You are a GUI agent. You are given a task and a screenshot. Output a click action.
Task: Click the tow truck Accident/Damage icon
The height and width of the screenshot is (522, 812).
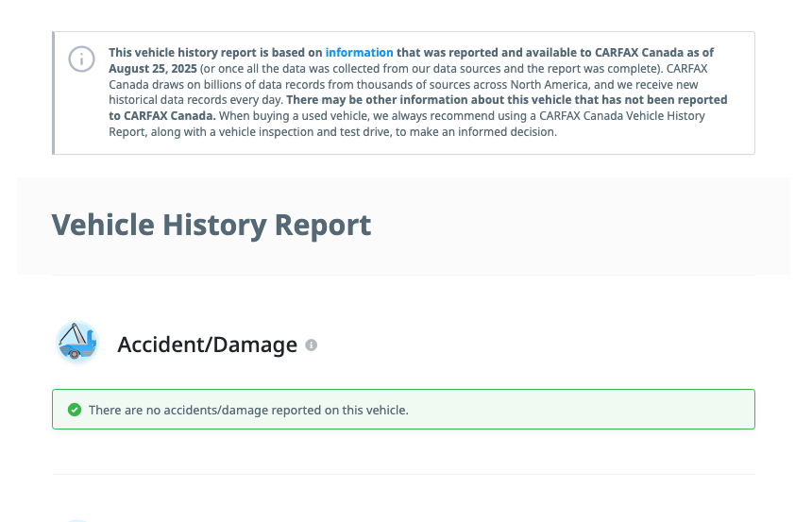tap(76, 343)
